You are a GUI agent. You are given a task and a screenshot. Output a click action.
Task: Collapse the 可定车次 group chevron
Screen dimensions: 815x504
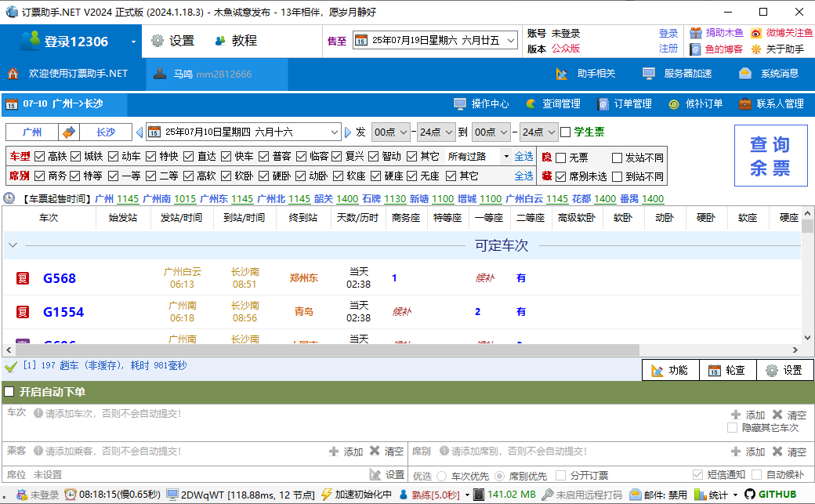click(13, 245)
